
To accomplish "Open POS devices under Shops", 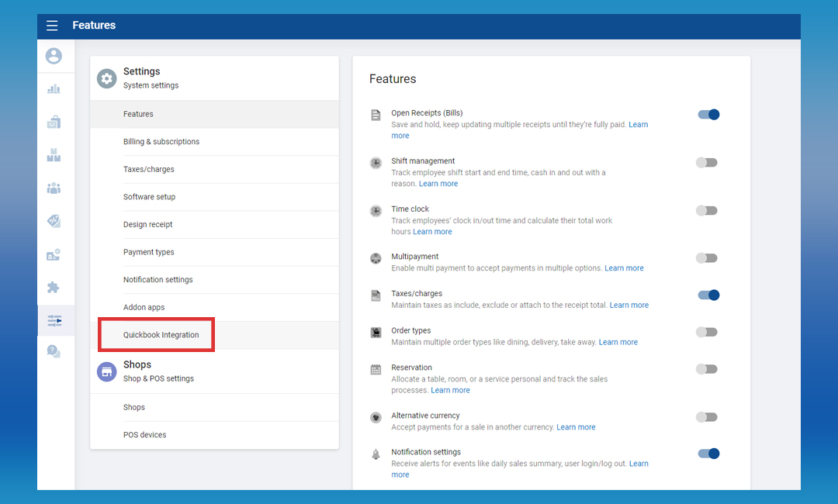I will pyautogui.click(x=144, y=435).
